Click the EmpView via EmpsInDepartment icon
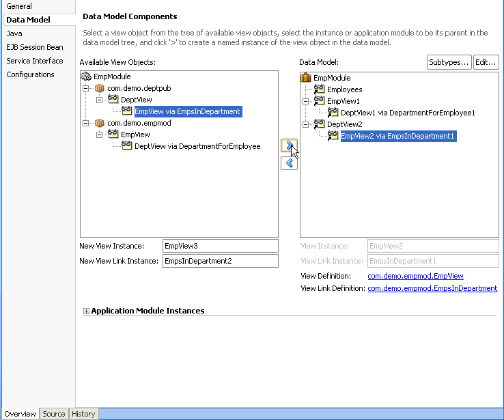Screen dimensions: 504x420 [x=126, y=111]
